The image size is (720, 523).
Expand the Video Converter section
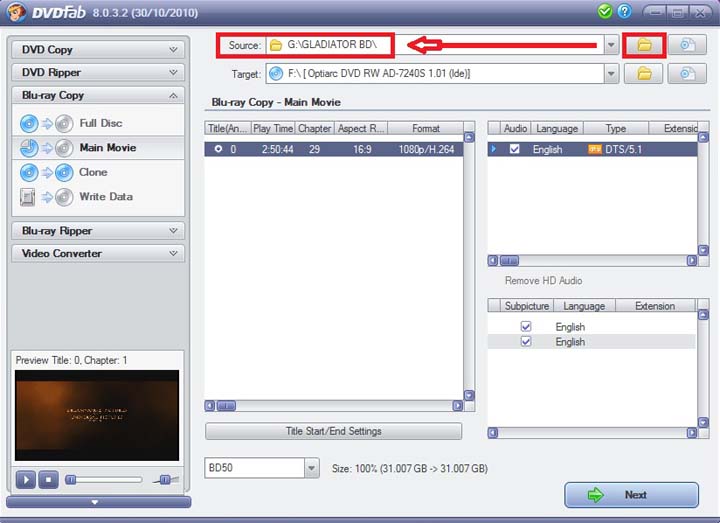[x=98, y=253]
